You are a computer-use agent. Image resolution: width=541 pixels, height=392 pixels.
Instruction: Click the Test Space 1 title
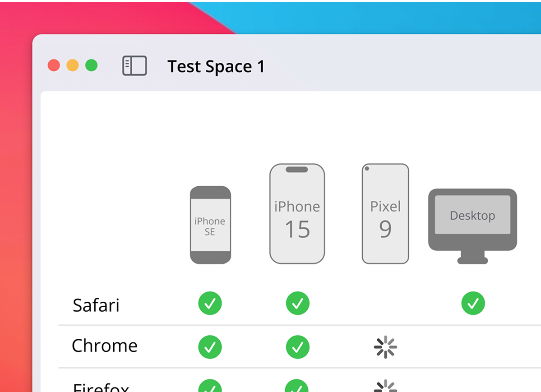point(216,67)
